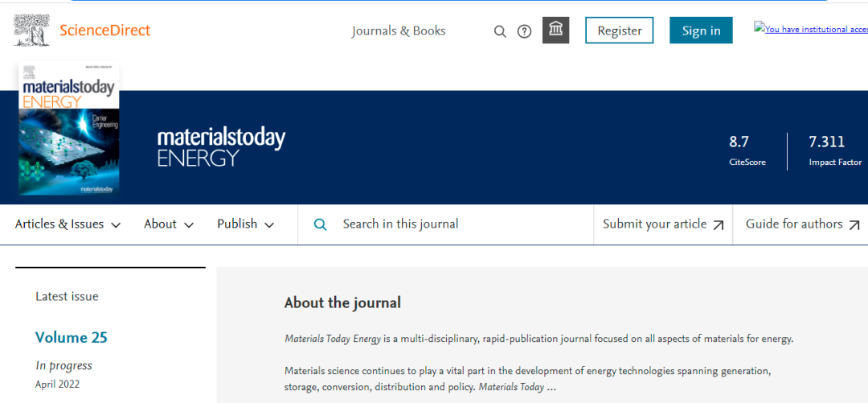
Task: Click the Elsevier tree logo
Action: (31, 30)
